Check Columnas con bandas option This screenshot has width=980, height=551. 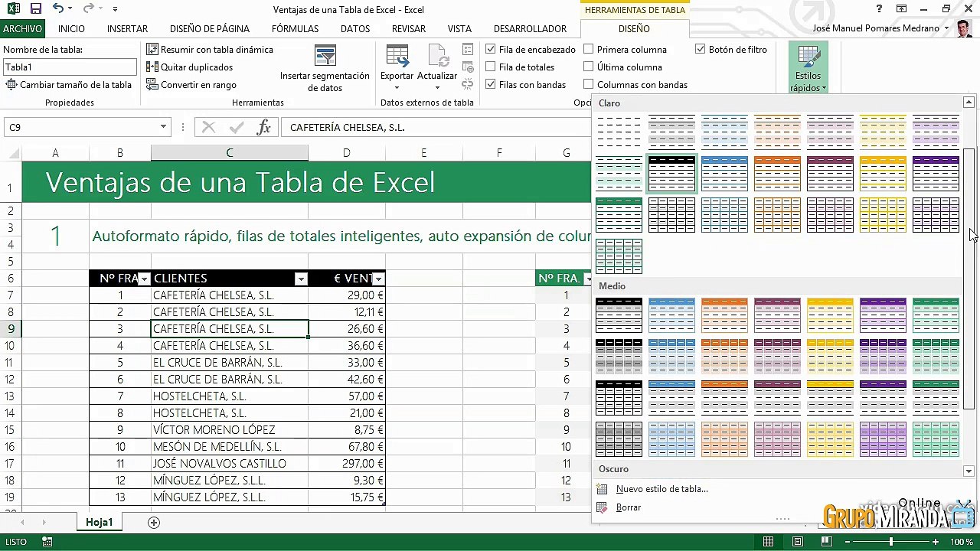pos(589,85)
